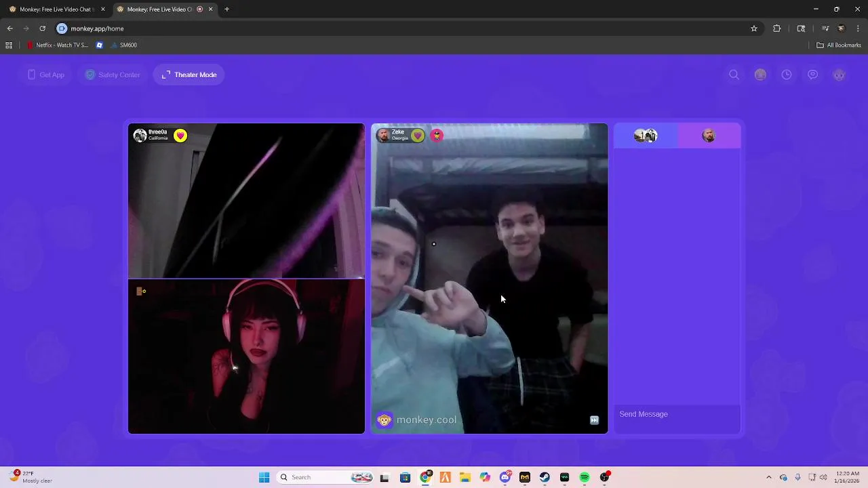Open Copilot from the taskbar
868x488 pixels.
pyautogui.click(x=485, y=477)
